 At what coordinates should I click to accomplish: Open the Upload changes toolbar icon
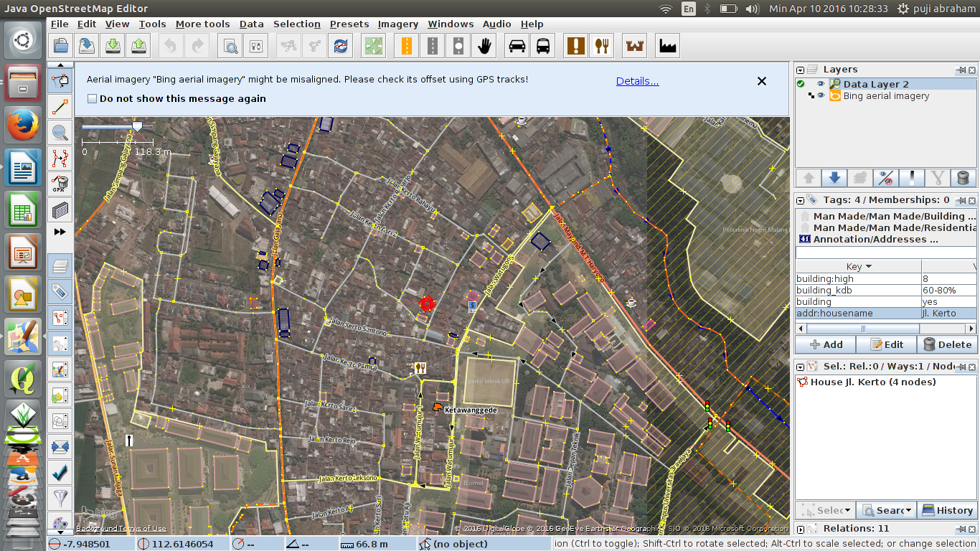click(138, 45)
